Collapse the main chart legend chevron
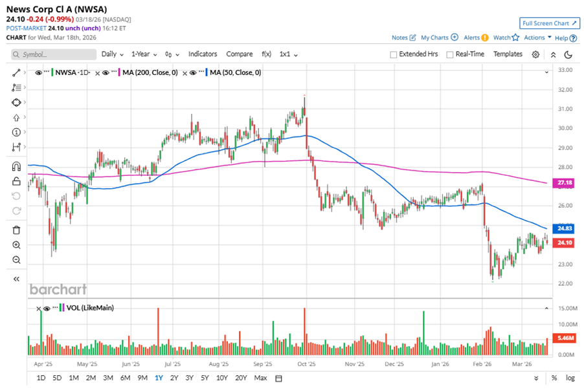This screenshot has height=392, width=584. click(x=546, y=72)
